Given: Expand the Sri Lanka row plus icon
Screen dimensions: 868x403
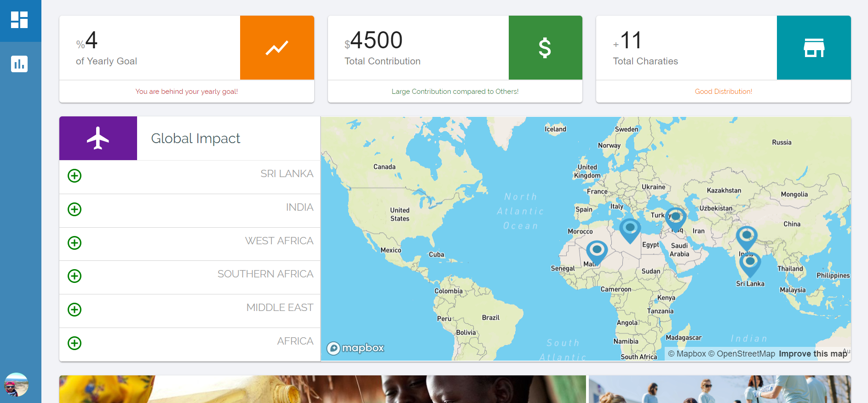Looking at the screenshot, I should (75, 176).
